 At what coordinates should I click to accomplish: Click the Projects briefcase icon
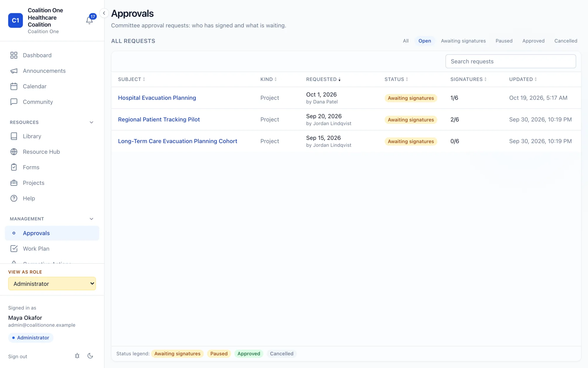[x=14, y=183]
